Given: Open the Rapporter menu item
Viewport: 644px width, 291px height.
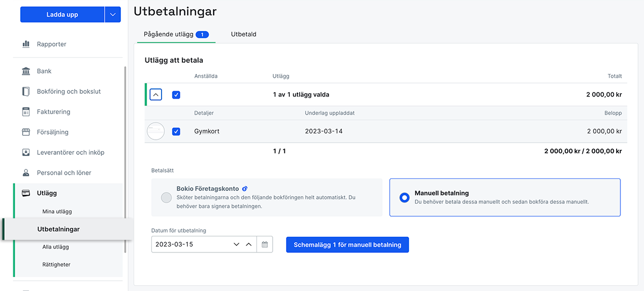Looking at the screenshot, I should point(52,44).
